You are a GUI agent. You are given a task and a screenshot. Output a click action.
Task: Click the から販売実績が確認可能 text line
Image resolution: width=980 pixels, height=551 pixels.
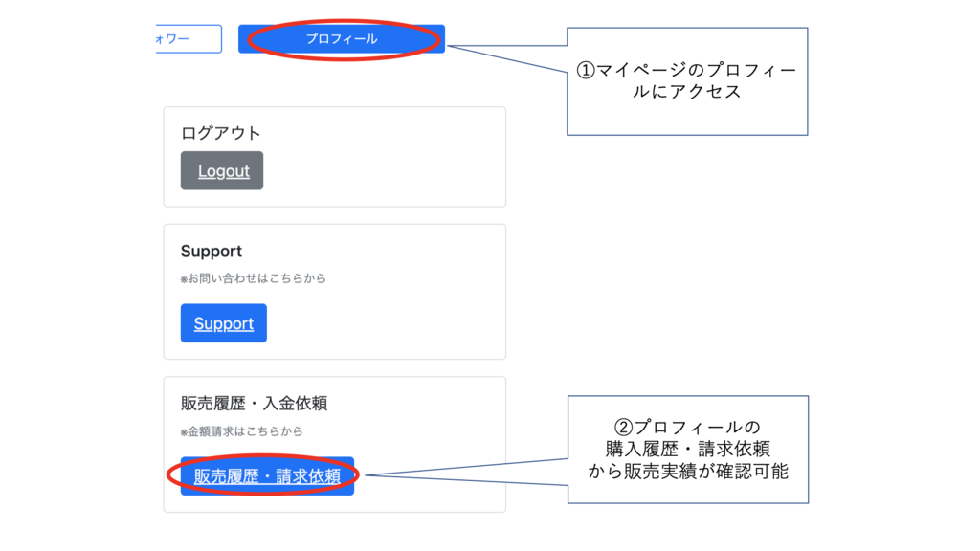(x=687, y=471)
